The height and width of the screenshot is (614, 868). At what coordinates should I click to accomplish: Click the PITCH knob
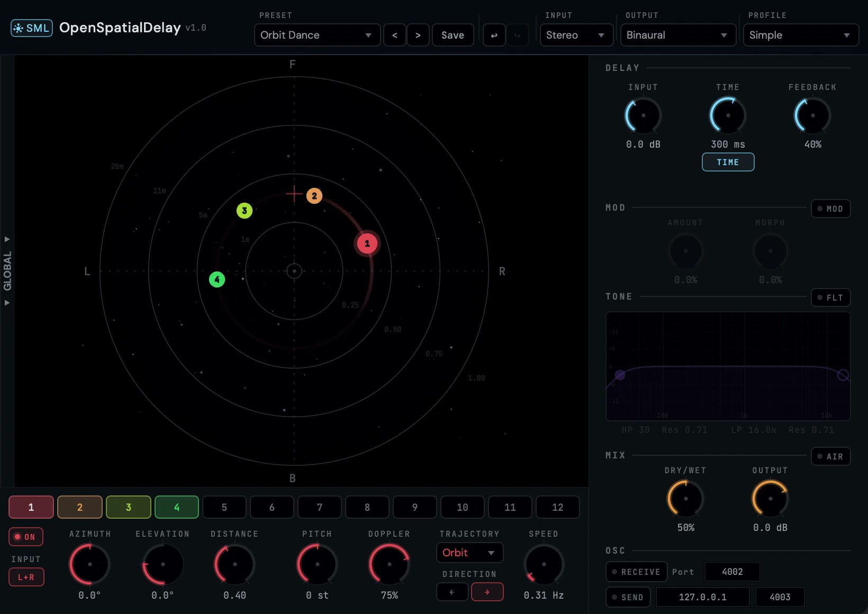(x=318, y=564)
